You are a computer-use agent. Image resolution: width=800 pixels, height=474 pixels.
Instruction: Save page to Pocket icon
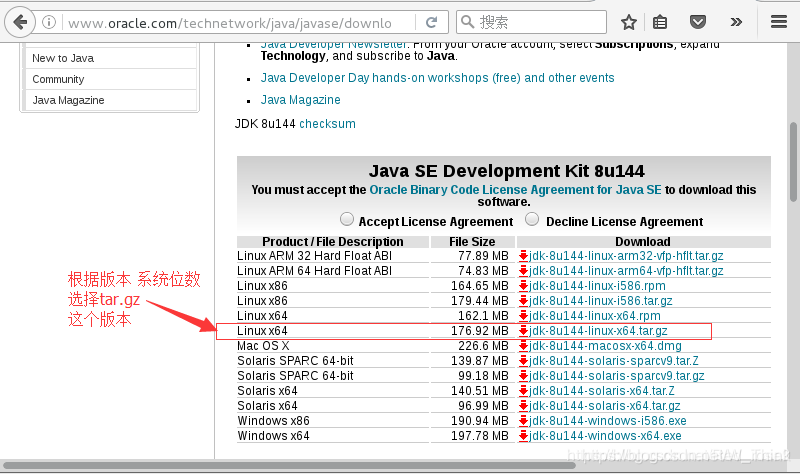697,22
